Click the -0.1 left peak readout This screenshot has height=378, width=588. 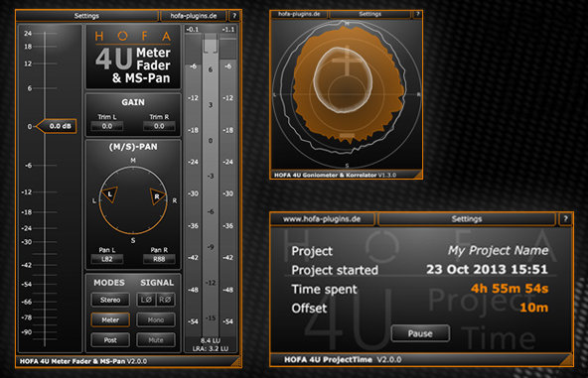(193, 29)
